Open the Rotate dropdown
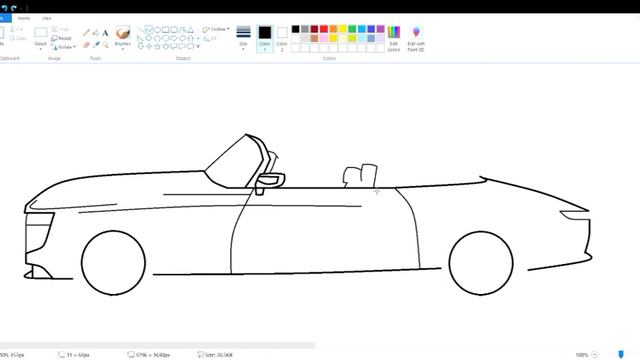The image size is (640, 360). pos(64,47)
